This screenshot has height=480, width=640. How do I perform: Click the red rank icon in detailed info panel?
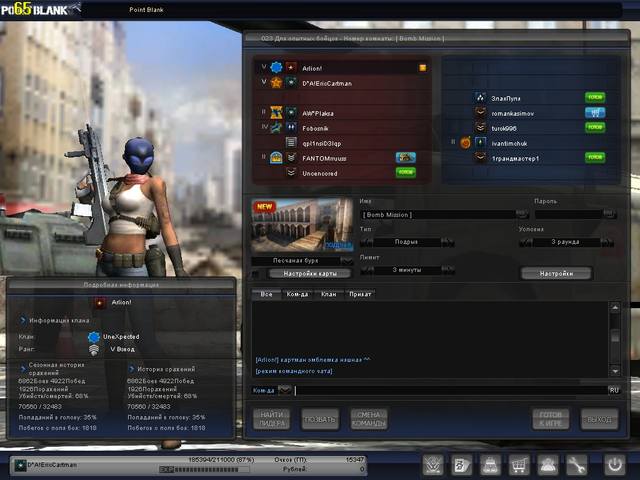click(100, 303)
